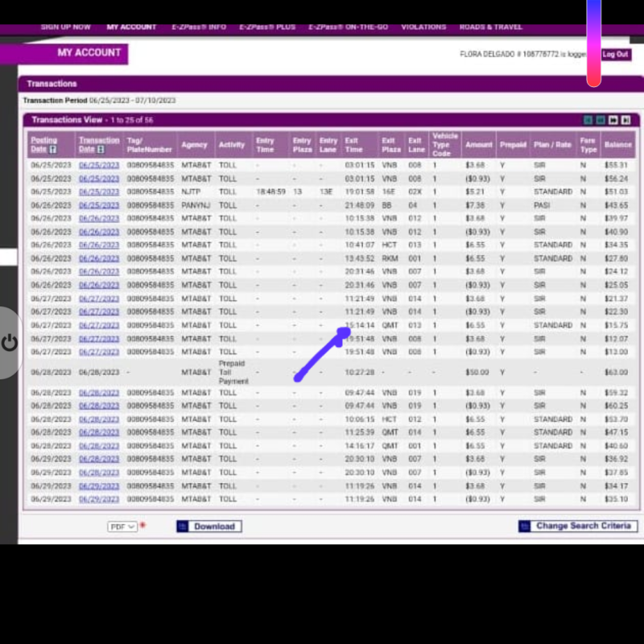Click the 02X exit lane cell
The height and width of the screenshot is (644, 644).
click(x=415, y=192)
